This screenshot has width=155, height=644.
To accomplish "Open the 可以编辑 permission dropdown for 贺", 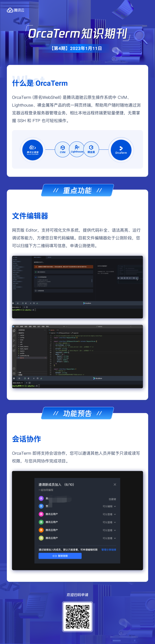I will tap(109, 506).
